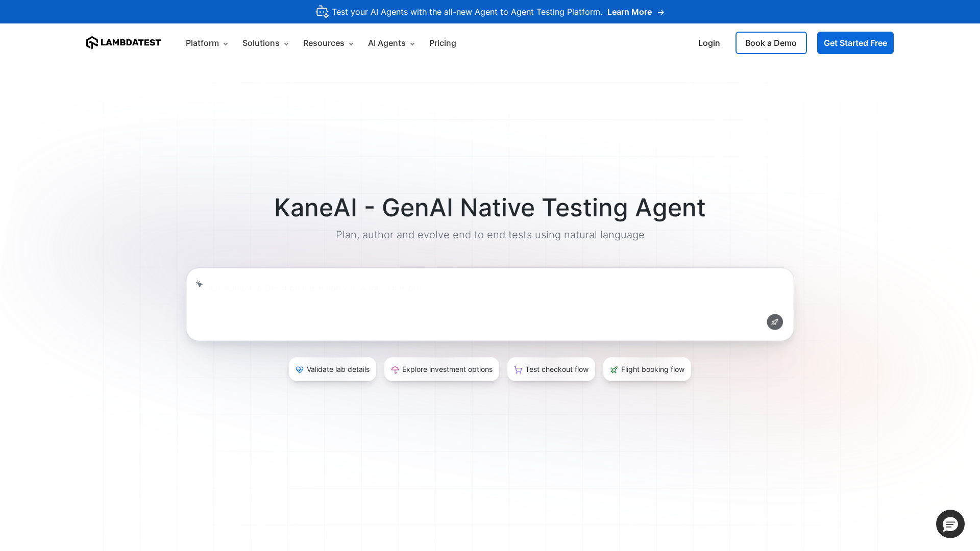Click the Get Started Free button
The width and height of the screenshot is (980, 551).
coord(855,43)
